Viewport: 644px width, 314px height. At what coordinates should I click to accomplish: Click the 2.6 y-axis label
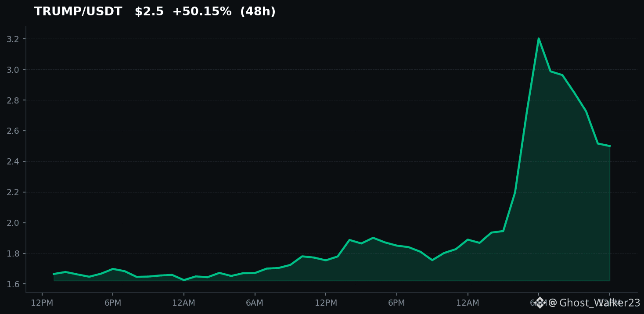[13, 131]
